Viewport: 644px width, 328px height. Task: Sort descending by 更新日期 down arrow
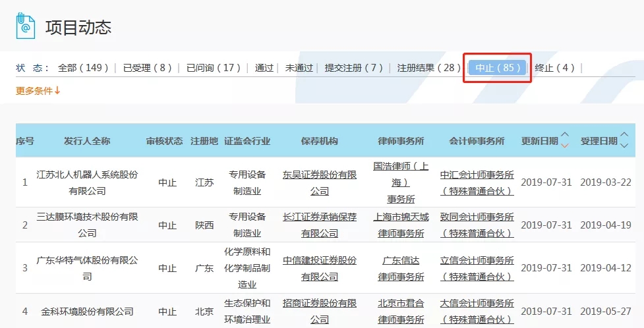(565, 146)
